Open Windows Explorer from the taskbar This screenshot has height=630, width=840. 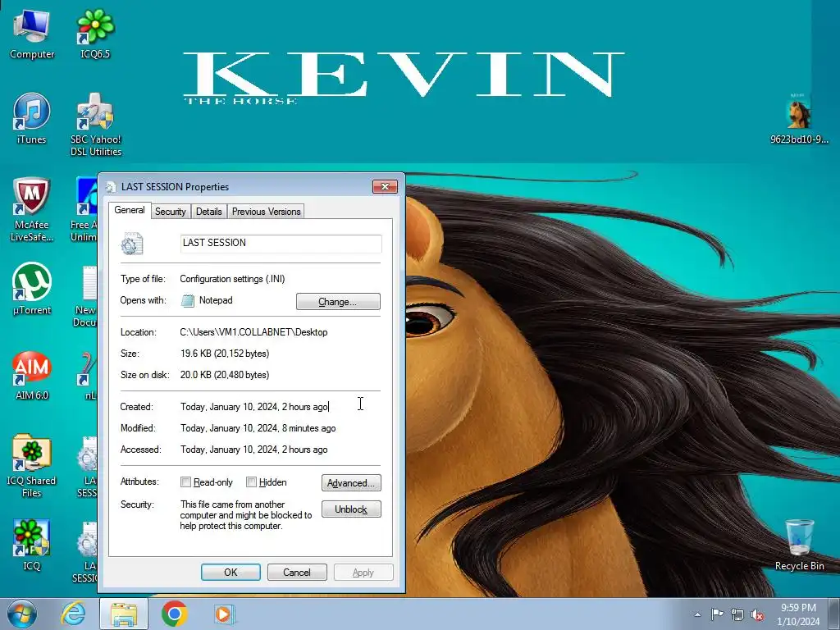[124, 614]
